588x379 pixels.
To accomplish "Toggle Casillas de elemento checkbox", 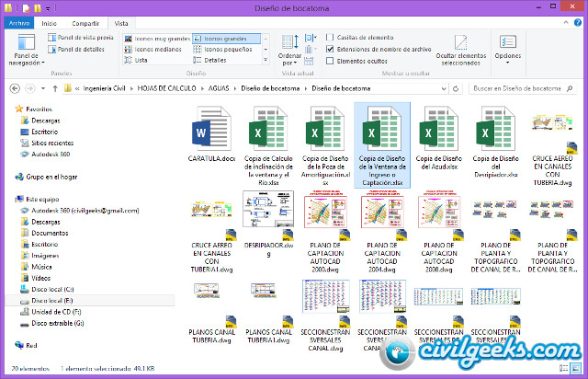I will point(331,37).
